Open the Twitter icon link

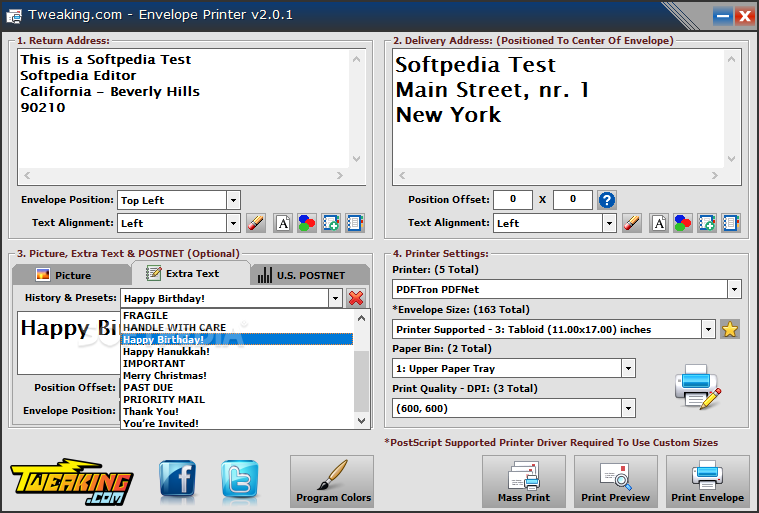[240, 479]
